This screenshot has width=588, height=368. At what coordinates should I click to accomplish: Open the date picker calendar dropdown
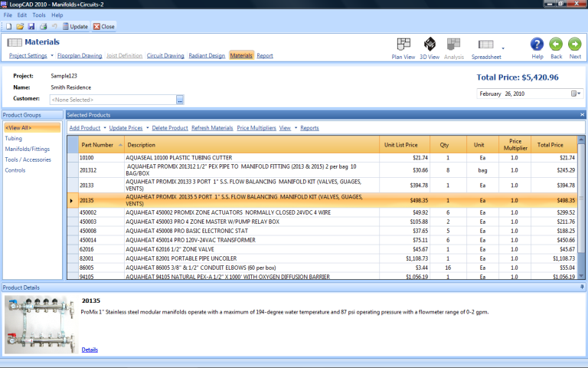point(576,94)
